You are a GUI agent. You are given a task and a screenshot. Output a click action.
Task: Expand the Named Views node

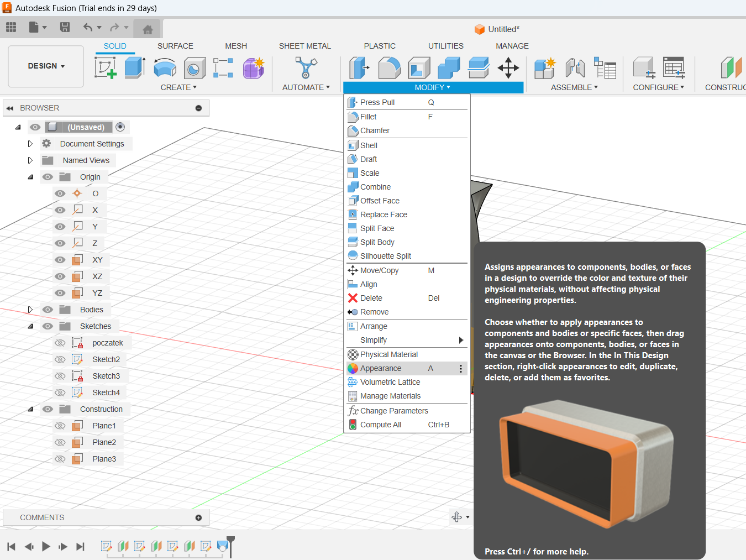[30, 160]
